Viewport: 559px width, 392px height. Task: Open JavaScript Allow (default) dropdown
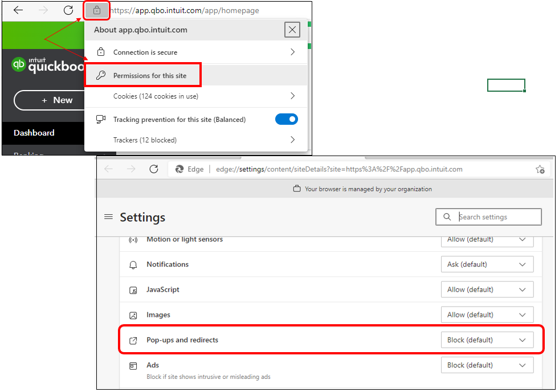point(487,289)
